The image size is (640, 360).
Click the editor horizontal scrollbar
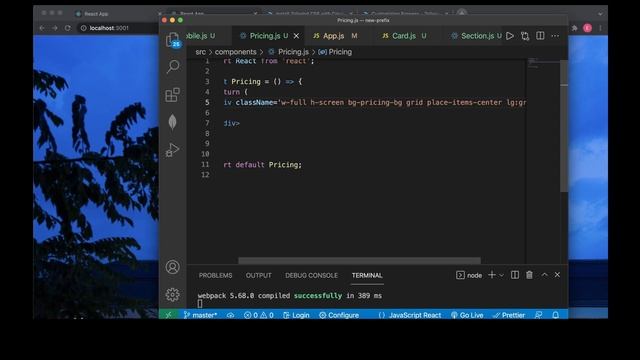coord(359,260)
